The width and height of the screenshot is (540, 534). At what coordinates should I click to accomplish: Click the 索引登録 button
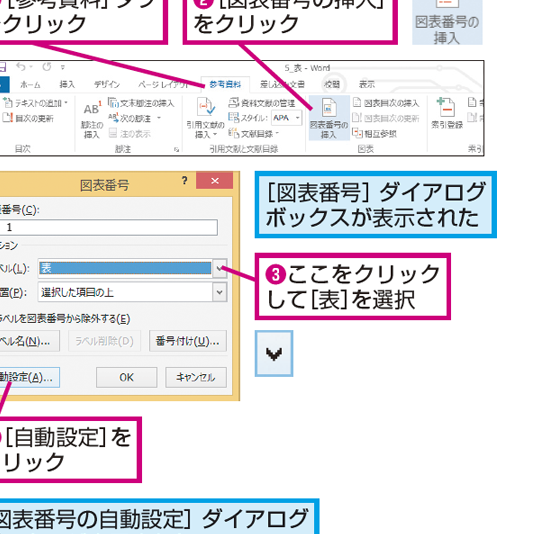point(447,114)
